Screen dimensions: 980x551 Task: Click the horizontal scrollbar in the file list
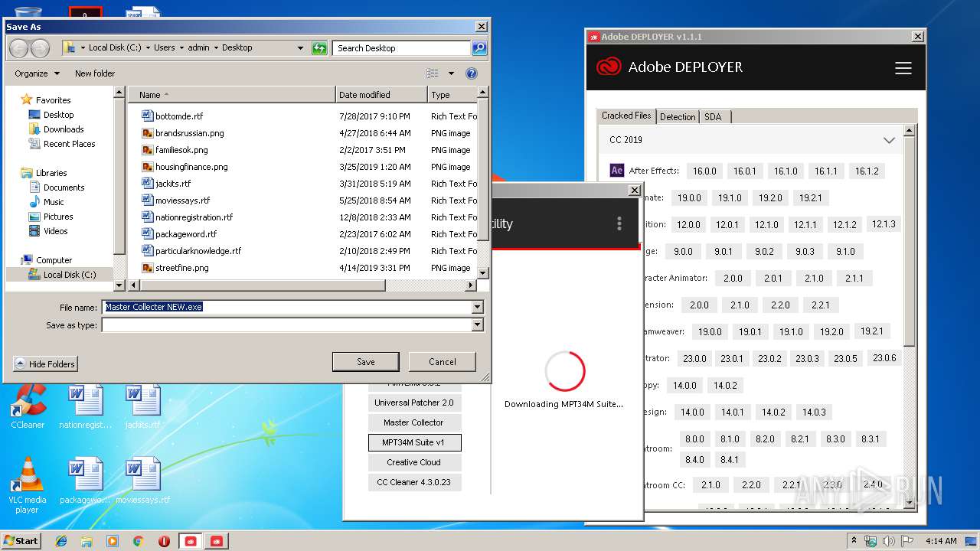[302, 285]
